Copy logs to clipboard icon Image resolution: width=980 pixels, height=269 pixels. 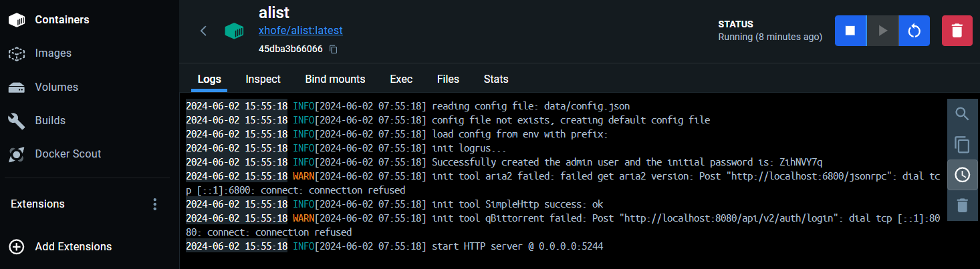tap(962, 144)
